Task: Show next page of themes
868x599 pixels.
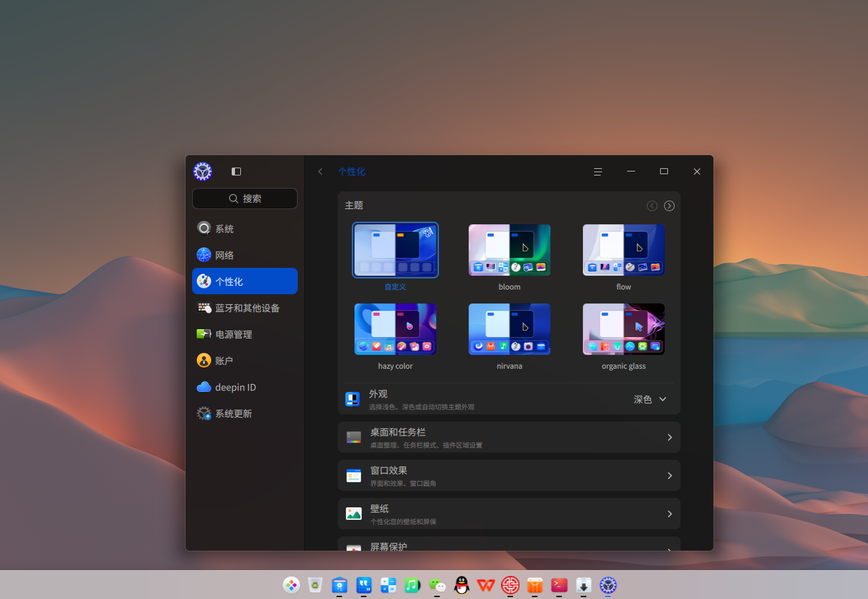Action: point(669,206)
